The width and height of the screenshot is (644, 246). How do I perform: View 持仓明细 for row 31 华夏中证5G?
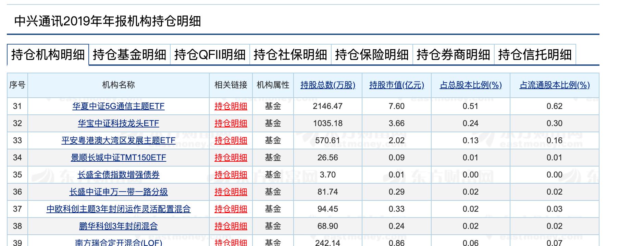(x=231, y=106)
